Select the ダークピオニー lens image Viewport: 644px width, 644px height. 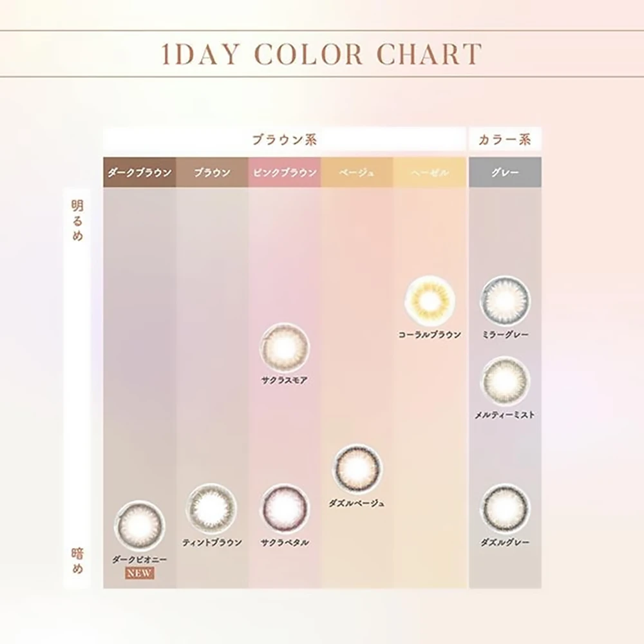point(139,525)
